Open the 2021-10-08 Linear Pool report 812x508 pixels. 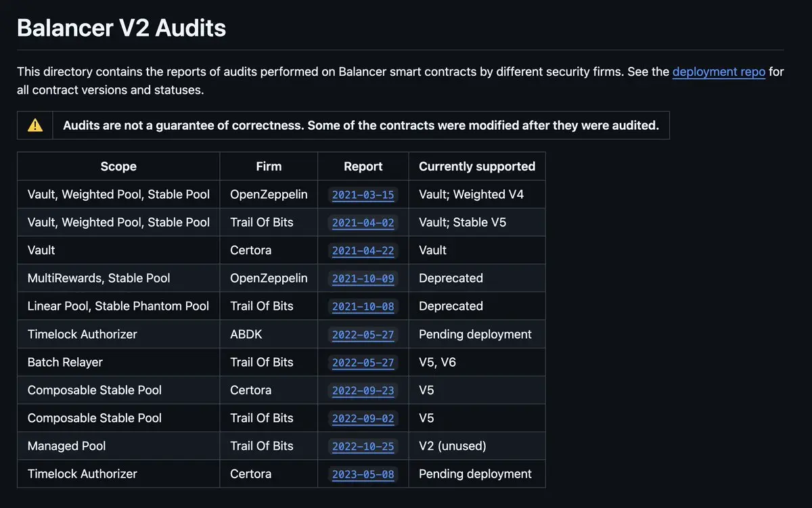363,306
